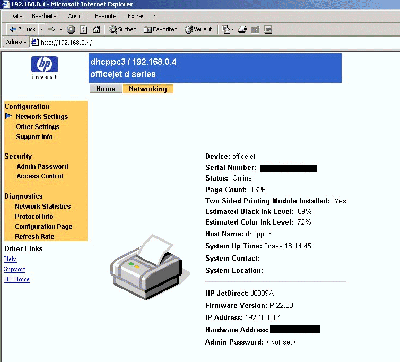This screenshot has height=362, width=400.
Task: Click the Forward arrow toolbar button
Action: [51, 30]
